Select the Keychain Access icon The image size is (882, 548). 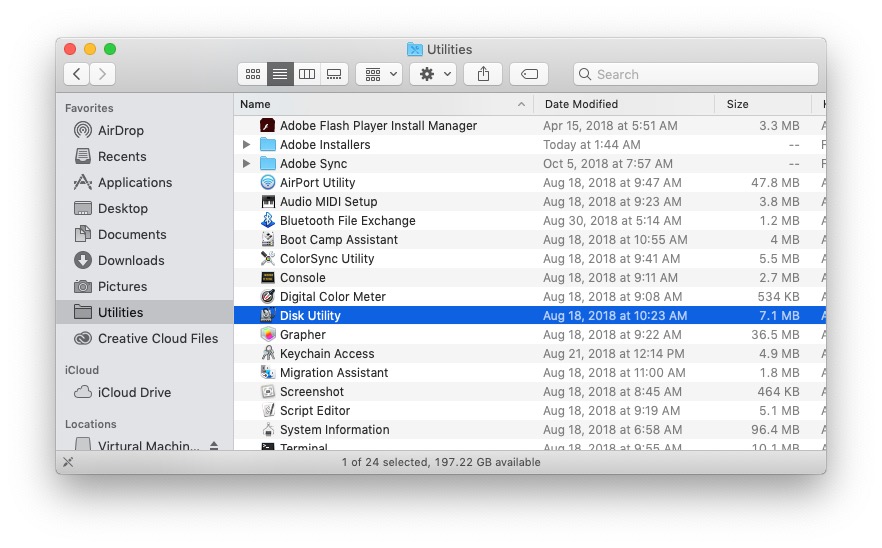[x=268, y=354]
